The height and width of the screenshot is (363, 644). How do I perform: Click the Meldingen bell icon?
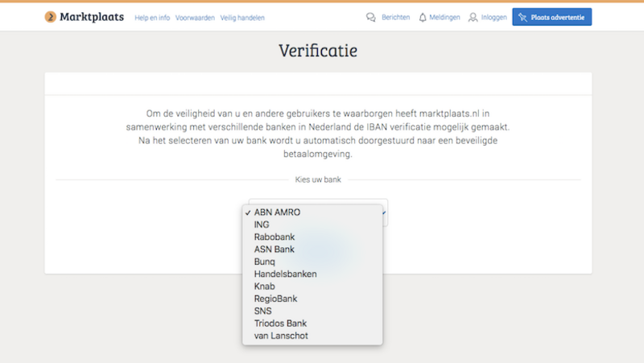423,17
